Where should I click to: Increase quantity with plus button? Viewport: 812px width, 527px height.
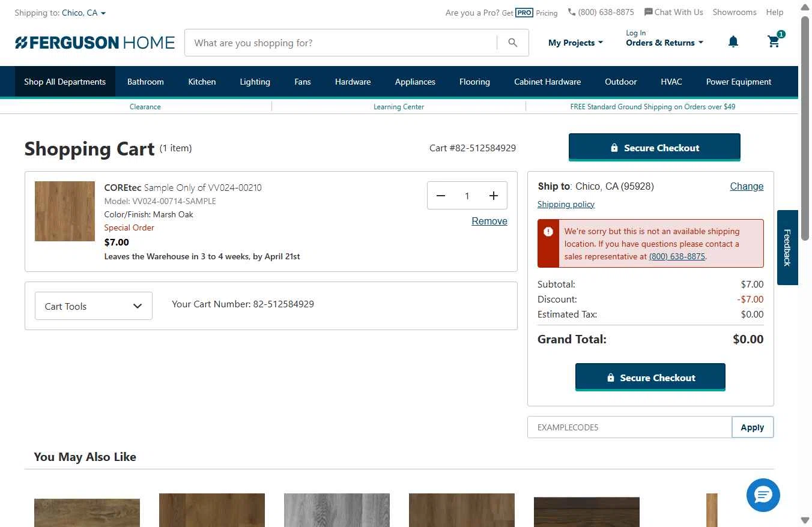pyautogui.click(x=493, y=196)
